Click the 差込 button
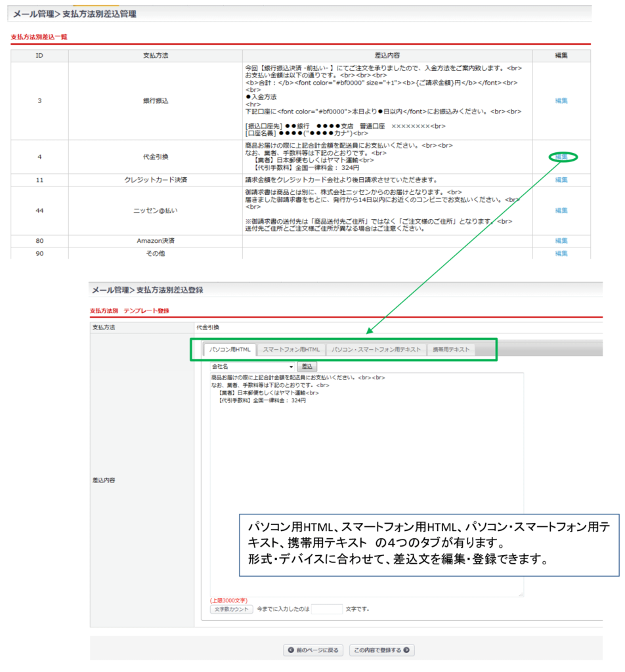Image resolution: width=625 pixels, height=672 pixels. 307,367
